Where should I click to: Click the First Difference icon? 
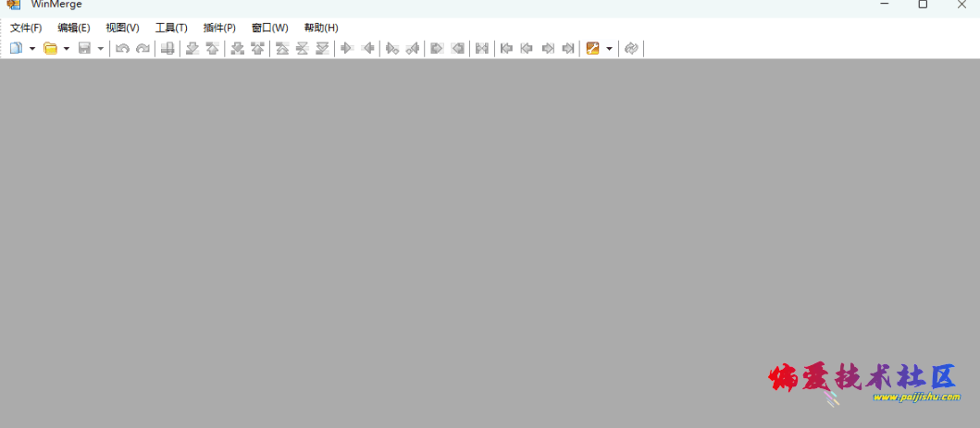click(x=282, y=48)
